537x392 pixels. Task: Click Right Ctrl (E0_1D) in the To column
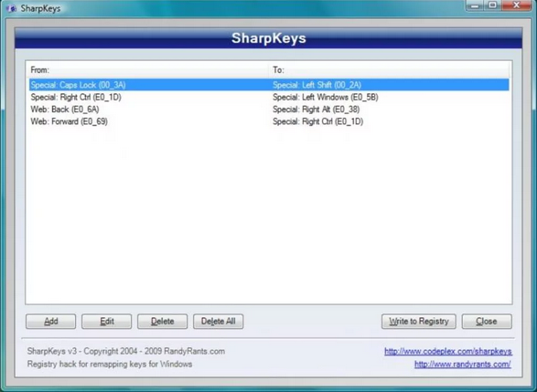(x=317, y=121)
